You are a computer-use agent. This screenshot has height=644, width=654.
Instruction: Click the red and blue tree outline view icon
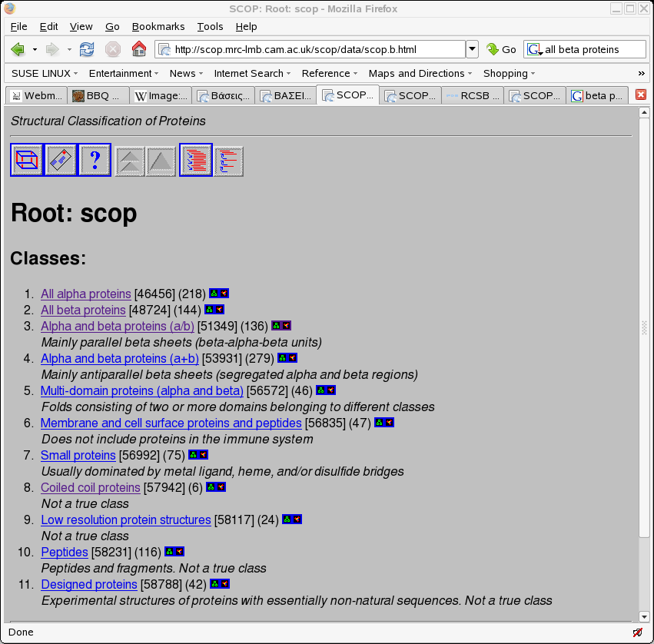point(228,161)
